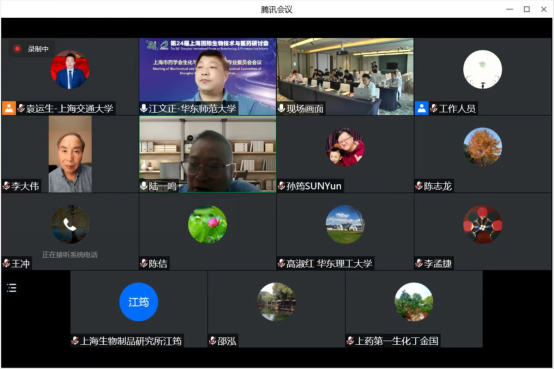554x369 pixels.
Task: Click the recording indicator red dot
Action: [17, 48]
